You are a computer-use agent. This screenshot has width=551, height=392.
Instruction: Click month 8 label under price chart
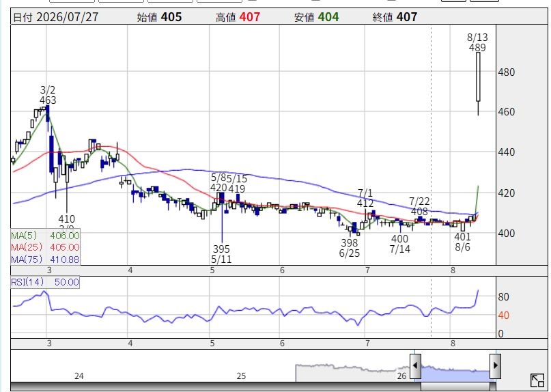pyautogui.click(x=453, y=270)
